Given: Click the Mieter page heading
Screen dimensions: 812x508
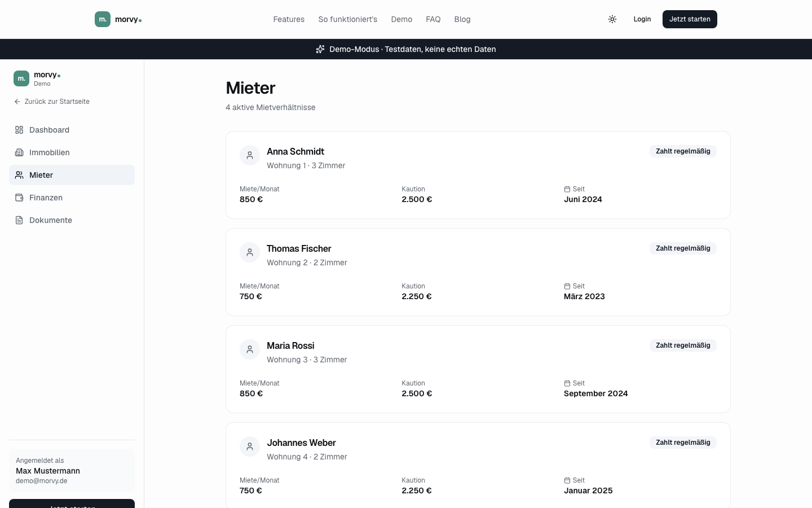Looking at the screenshot, I should (x=250, y=88).
